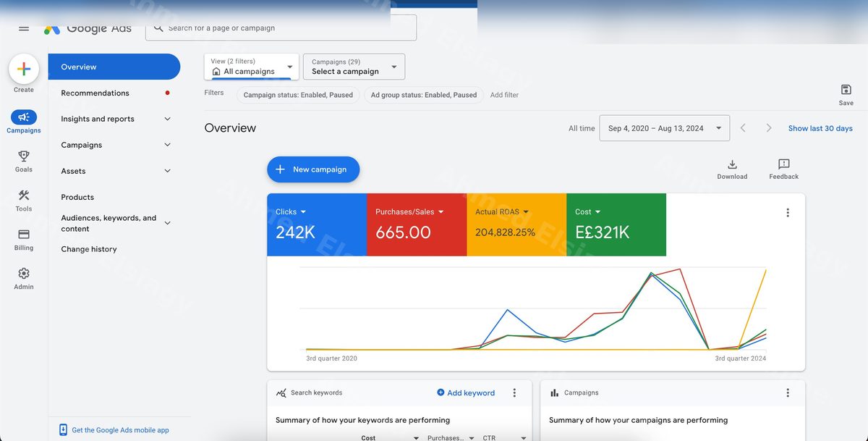Screen dimensions: 868x441
Task: Click the Google Ads logo
Action: tap(88, 28)
